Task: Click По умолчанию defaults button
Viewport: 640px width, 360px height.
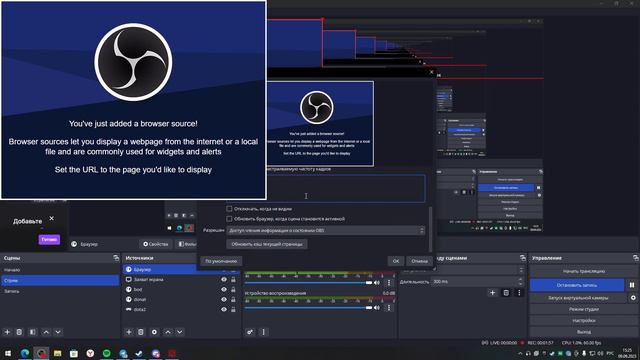Action: tap(221, 261)
